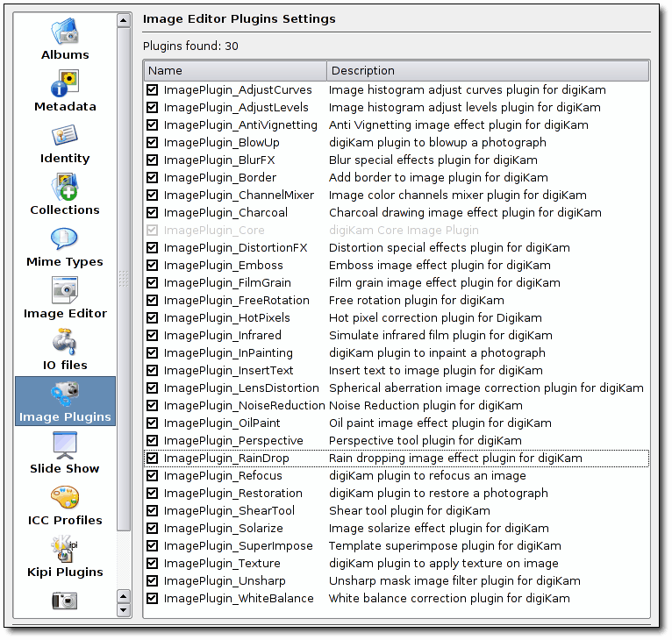Image resolution: width=672 pixels, height=640 pixels.
Task: Click the sidebar scroll up arrow at top
Action: tap(124, 20)
